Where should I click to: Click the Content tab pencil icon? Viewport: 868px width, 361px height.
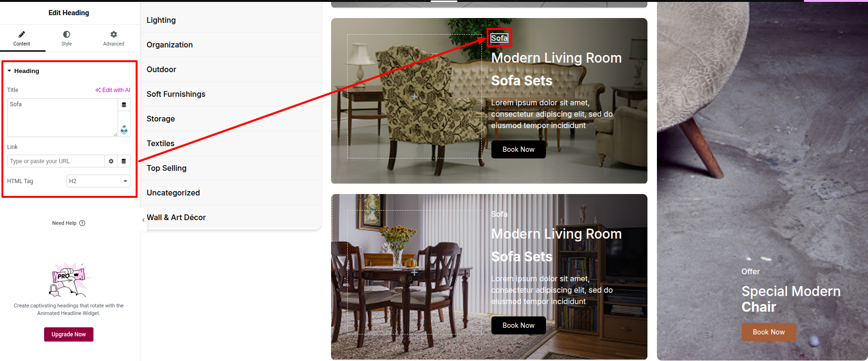point(21,34)
